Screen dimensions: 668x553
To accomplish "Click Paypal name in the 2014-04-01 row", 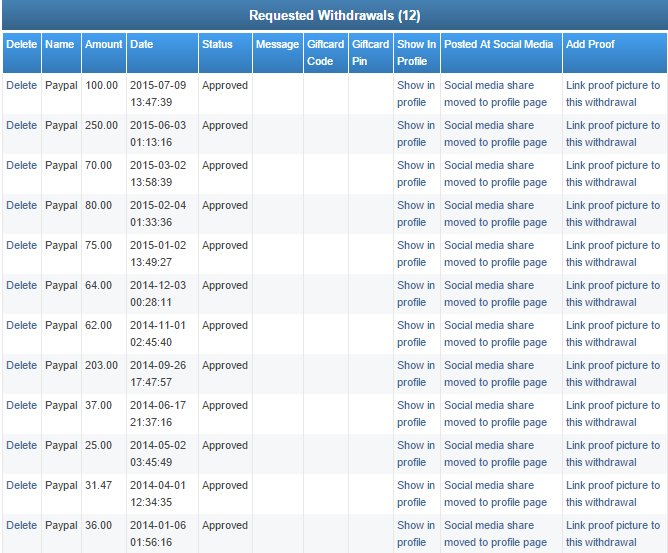I will coord(61,485).
